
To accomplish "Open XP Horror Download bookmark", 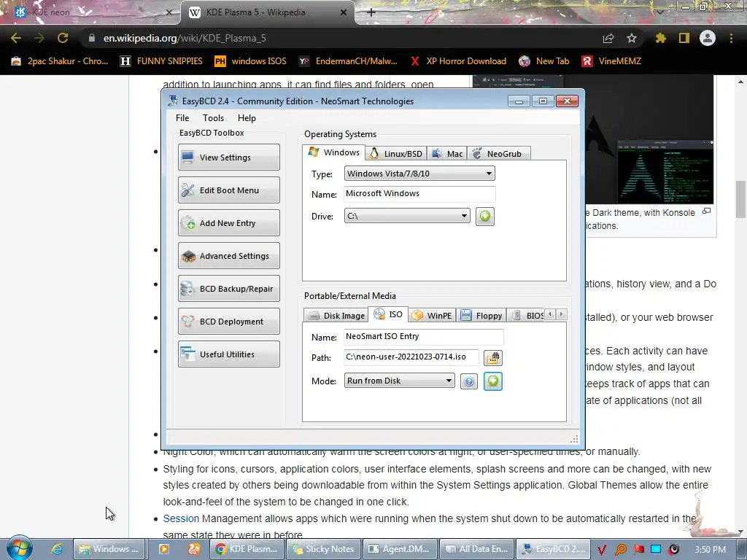I will click(458, 61).
